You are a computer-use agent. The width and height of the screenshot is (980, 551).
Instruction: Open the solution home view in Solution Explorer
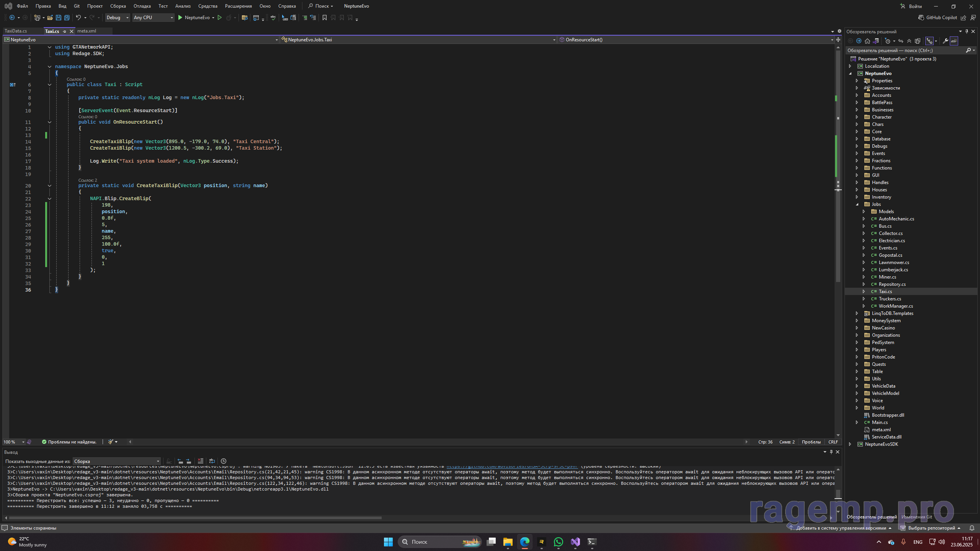click(x=867, y=41)
